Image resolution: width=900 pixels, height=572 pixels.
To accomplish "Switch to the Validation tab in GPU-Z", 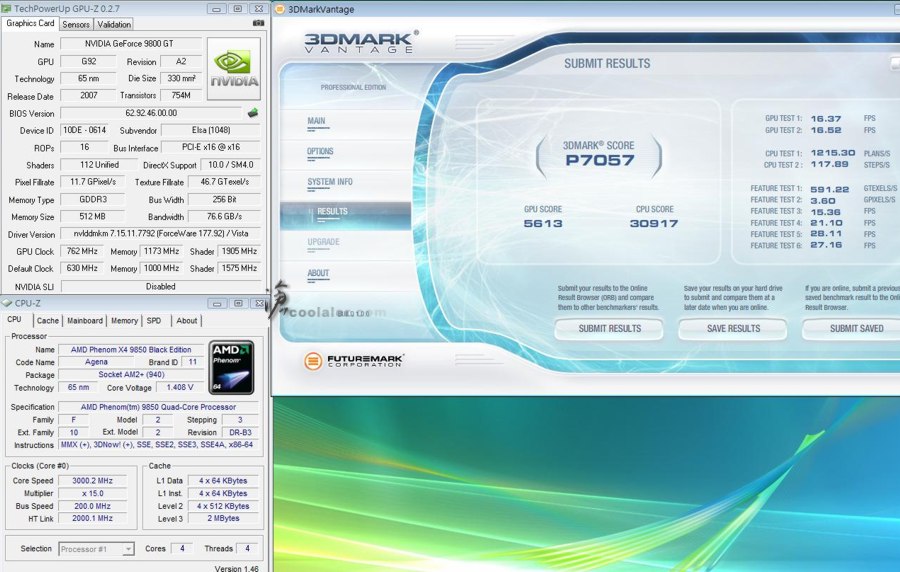I will coord(114,24).
